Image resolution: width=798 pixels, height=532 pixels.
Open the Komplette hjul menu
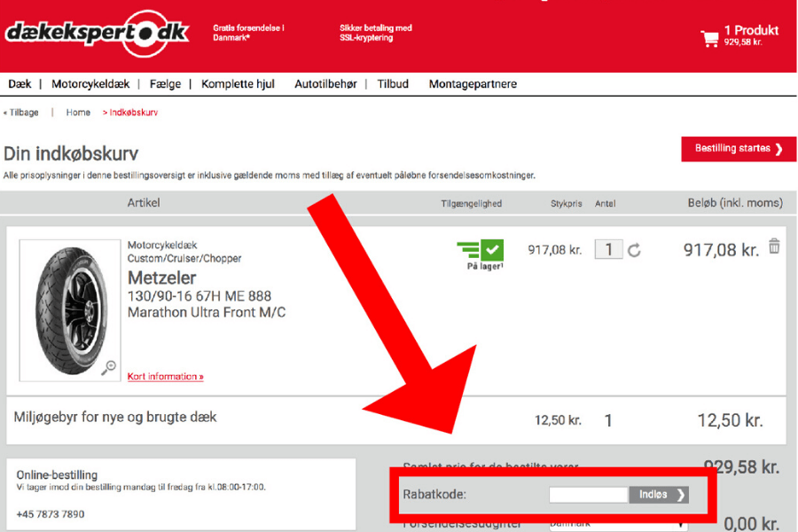[238, 84]
